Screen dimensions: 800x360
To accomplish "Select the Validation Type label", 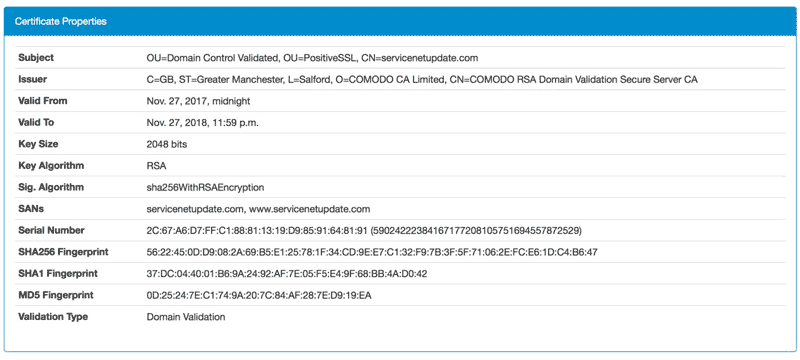I will (53, 317).
